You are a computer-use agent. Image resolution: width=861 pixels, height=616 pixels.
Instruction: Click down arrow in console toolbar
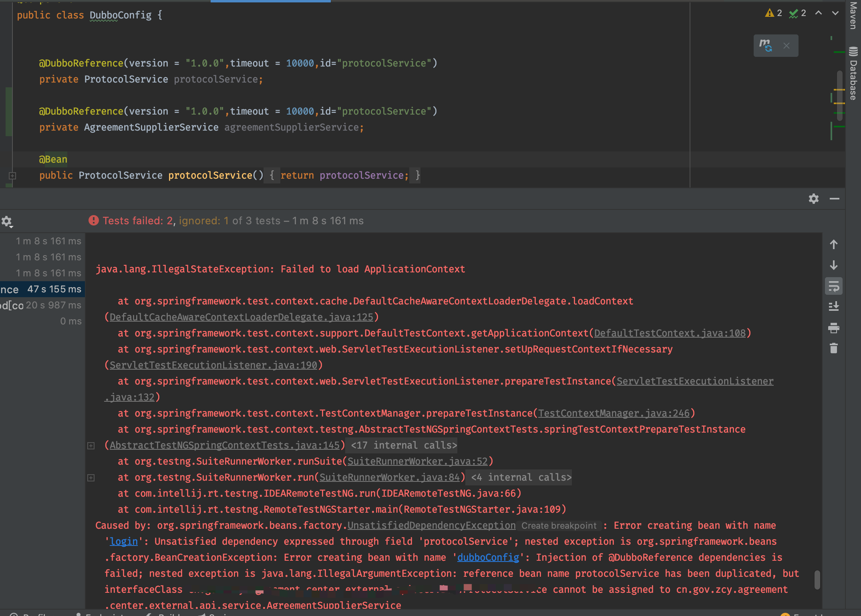coord(834,265)
